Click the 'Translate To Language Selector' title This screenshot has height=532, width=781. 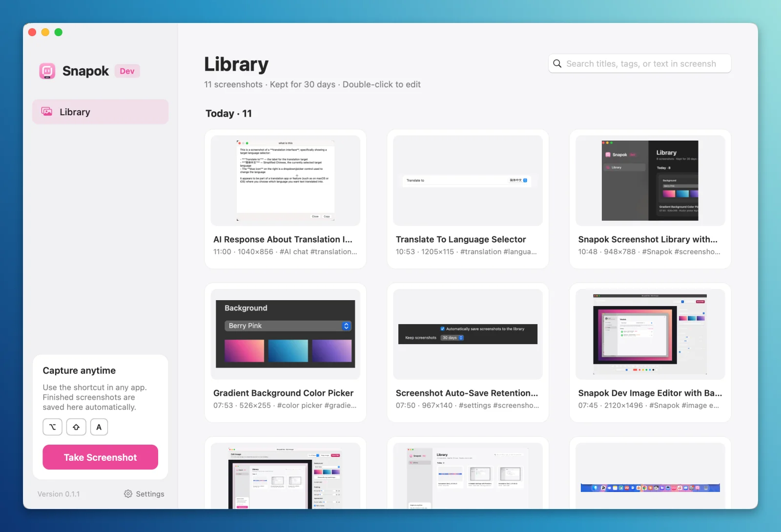[461, 239]
